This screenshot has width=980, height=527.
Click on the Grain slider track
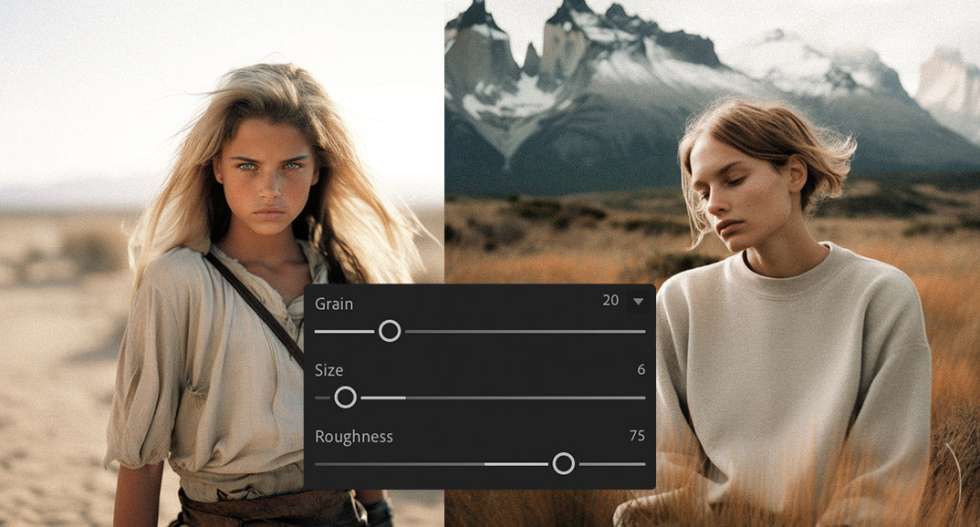click(x=502, y=330)
